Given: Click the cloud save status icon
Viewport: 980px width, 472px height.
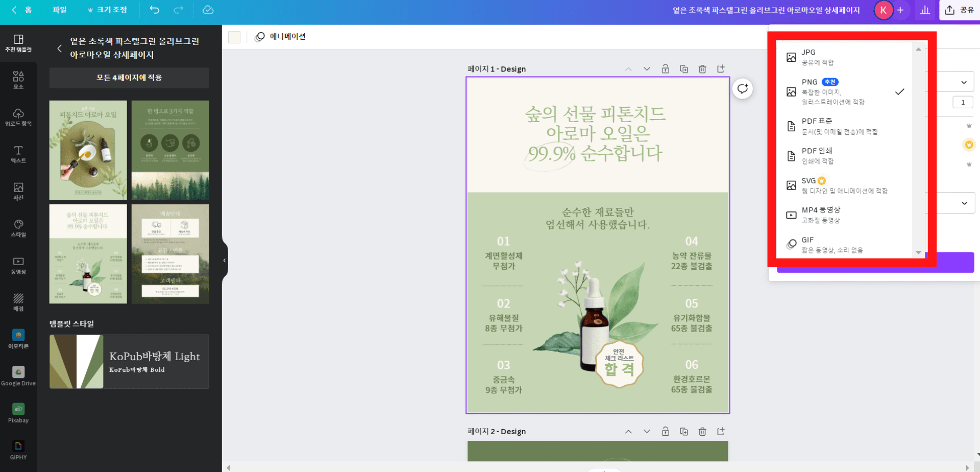Looking at the screenshot, I should point(208,10).
